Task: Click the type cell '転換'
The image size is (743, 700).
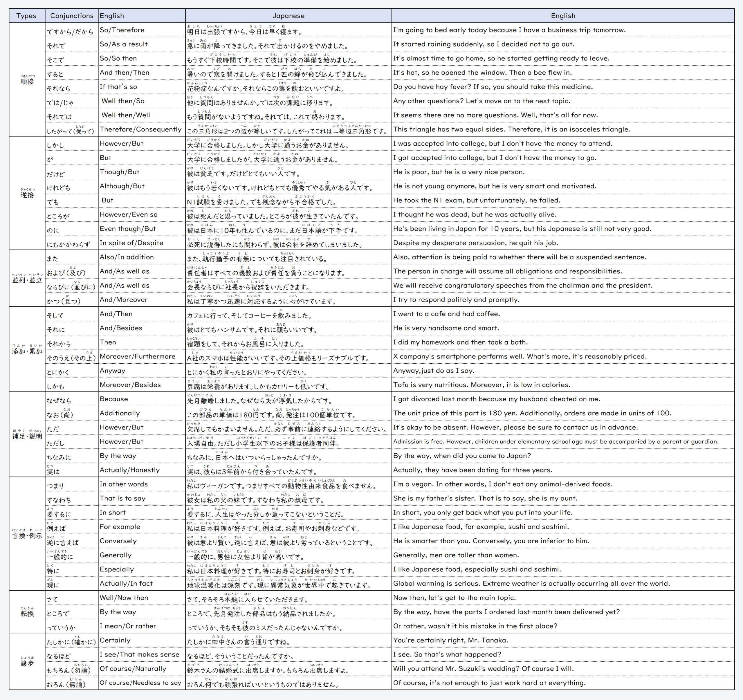Action: [27, 612]
